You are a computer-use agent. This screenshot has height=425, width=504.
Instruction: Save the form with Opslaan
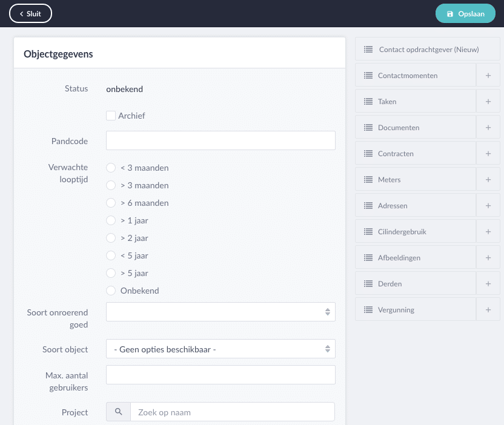pos(465,13)
